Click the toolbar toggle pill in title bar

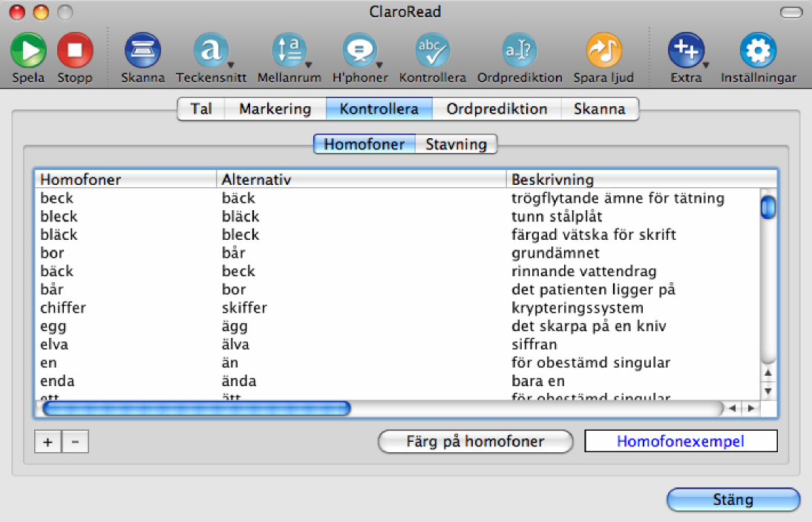click(x=791, y=12)
